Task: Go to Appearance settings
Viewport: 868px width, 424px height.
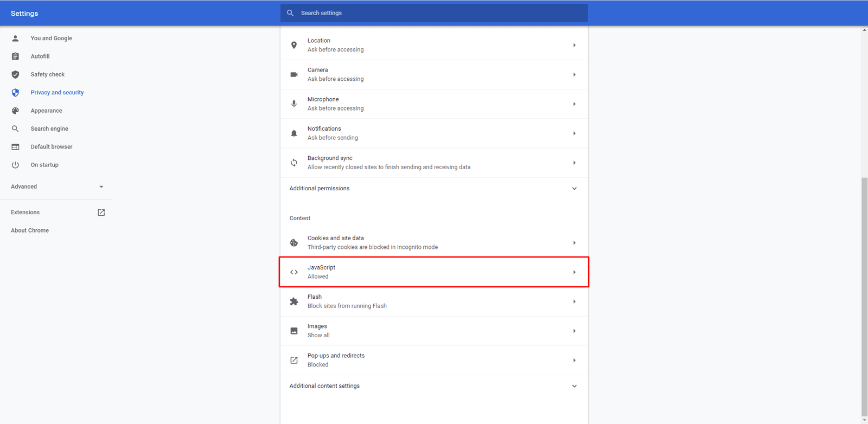Action: point(46,111)
